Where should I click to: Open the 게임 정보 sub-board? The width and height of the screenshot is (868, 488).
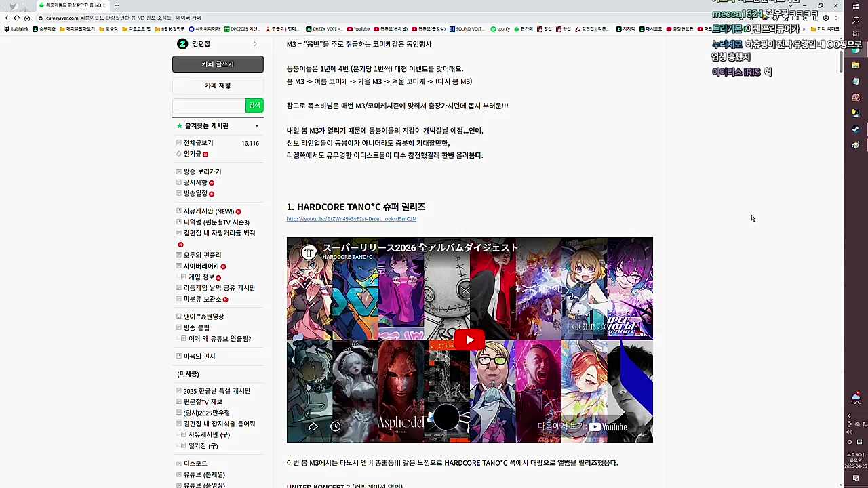pos(201,277)
